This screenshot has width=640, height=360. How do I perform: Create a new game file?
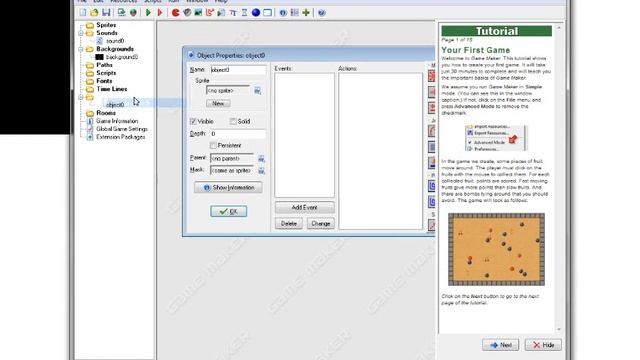point(83,13)
